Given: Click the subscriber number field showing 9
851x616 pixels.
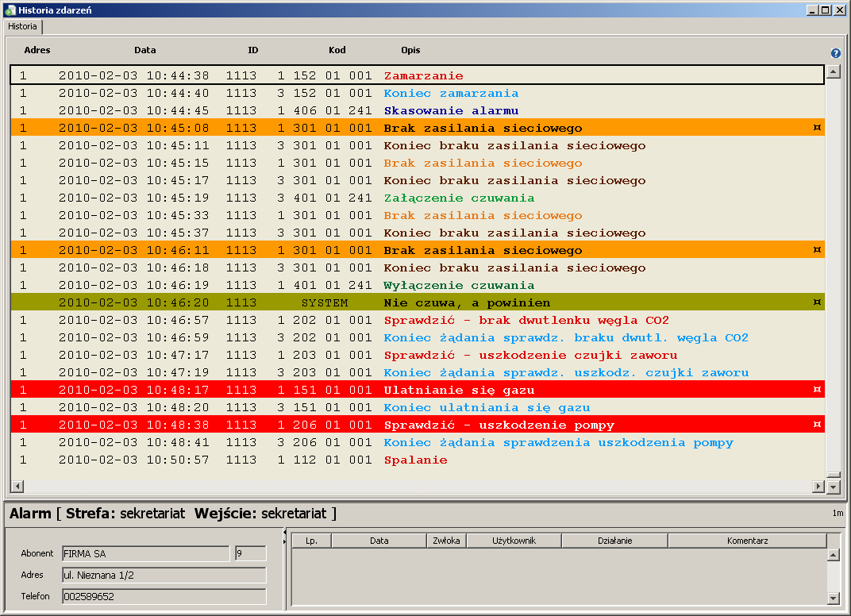Looking at the screenshot, I should coord(251,553).
